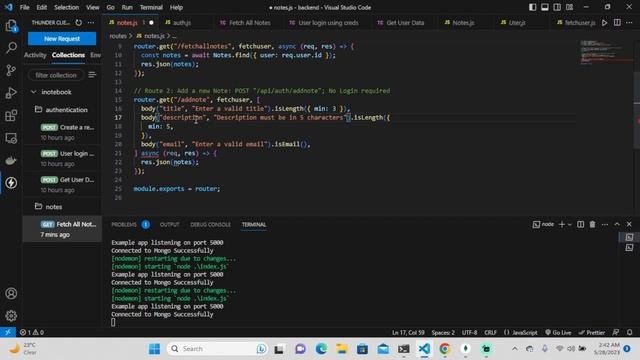Open errors and warnings status item
Screen dimensions: 640x360
point(32,332)
